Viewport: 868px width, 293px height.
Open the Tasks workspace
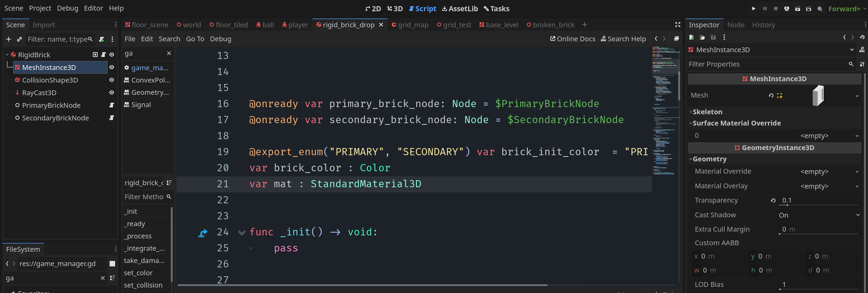[x=496, y=9]
